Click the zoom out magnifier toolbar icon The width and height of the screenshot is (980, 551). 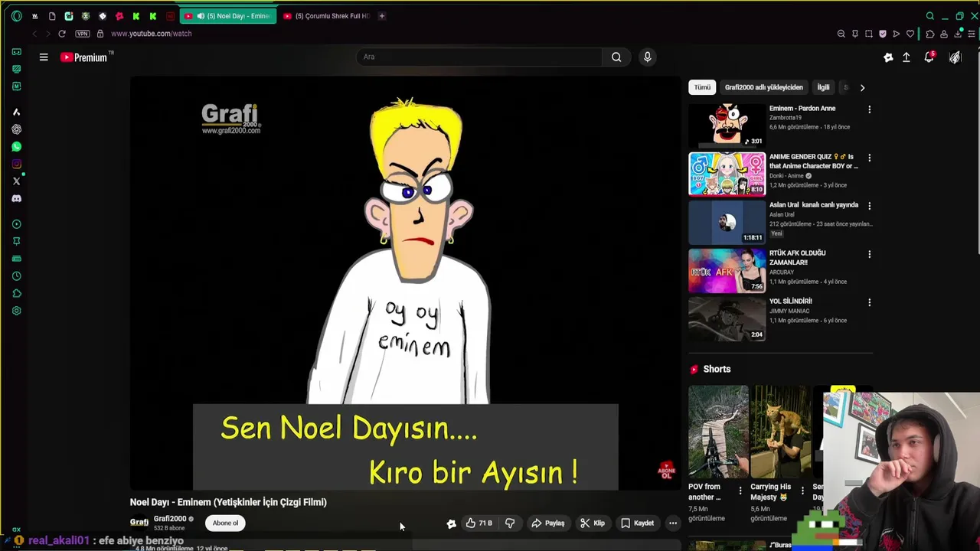coord(841,34)
